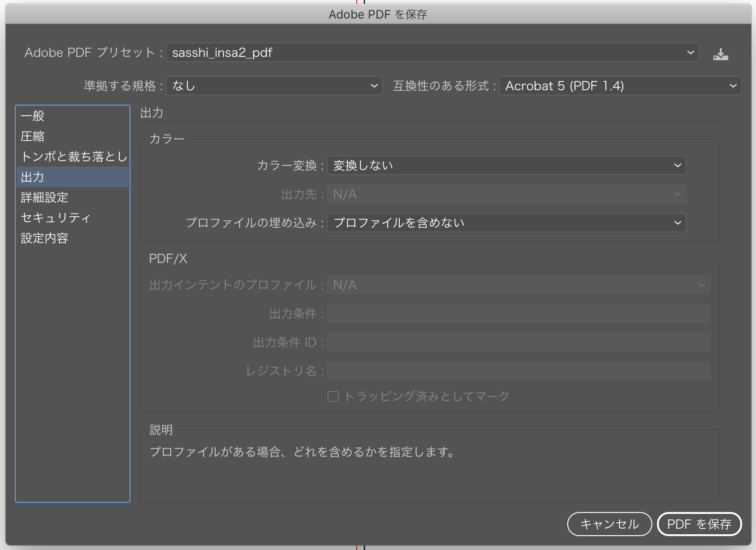This screenshot has width=756, height=550.
Task: Click the 出力インテントのプロファイル dropdown
Action: pyautogui.click(x=518, y=285)
